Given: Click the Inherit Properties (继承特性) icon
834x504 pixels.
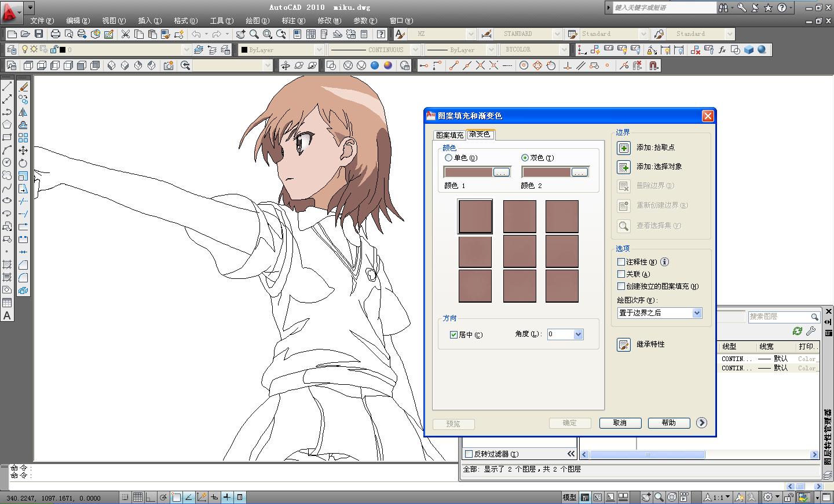Looking at the screenshot, I should pyautogui.click(x=624, y=345).
